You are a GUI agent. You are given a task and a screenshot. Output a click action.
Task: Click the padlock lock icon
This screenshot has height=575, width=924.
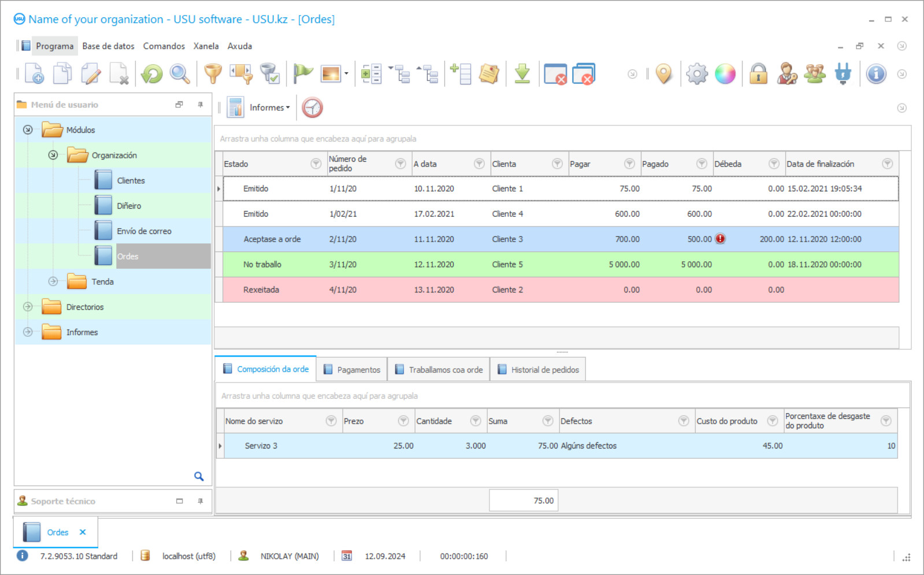click(758, 74)
